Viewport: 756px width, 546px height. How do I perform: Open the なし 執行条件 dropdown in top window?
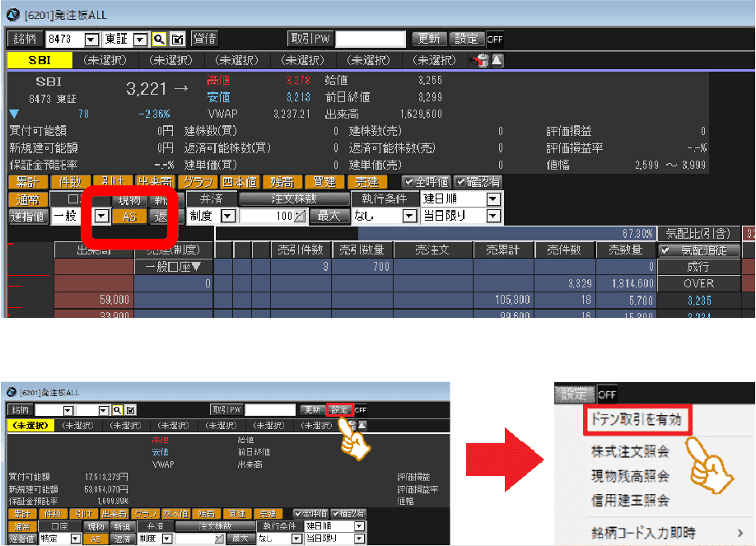409,216
